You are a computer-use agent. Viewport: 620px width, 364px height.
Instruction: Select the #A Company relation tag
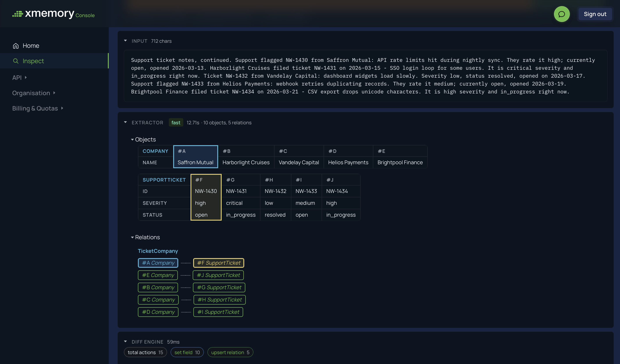click(x=158, y=263)
